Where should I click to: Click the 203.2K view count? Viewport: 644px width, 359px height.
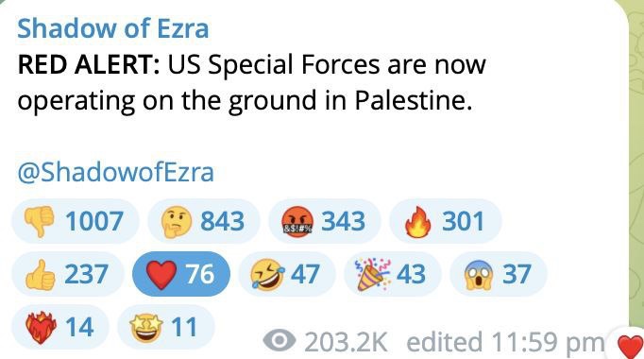coord(346,342)
